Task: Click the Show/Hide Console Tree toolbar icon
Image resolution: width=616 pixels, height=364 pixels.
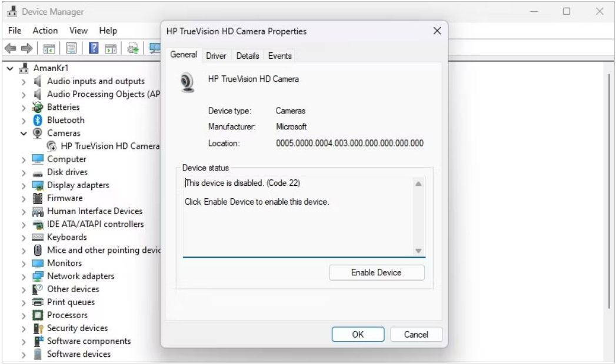Action: pos(49,48)
